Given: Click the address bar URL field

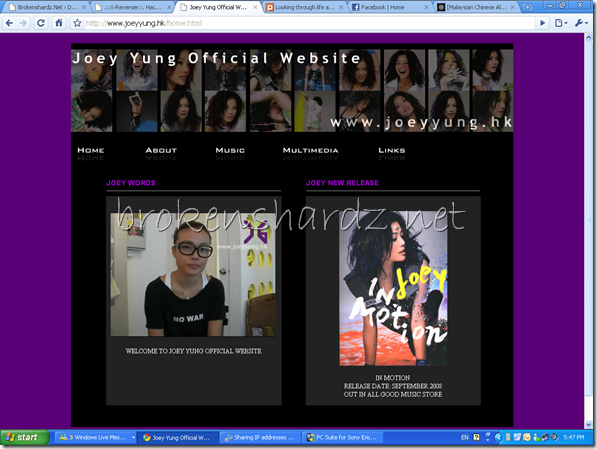Looking at the screenshot, I should [308, 23].
